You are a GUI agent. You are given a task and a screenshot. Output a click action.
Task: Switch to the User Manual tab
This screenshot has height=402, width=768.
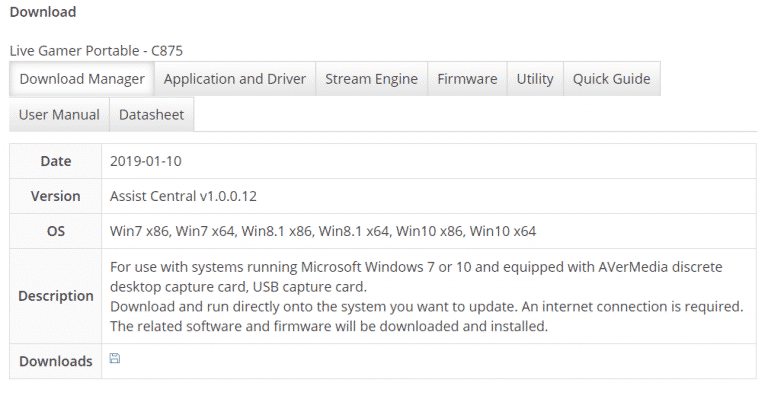[59, 114]
